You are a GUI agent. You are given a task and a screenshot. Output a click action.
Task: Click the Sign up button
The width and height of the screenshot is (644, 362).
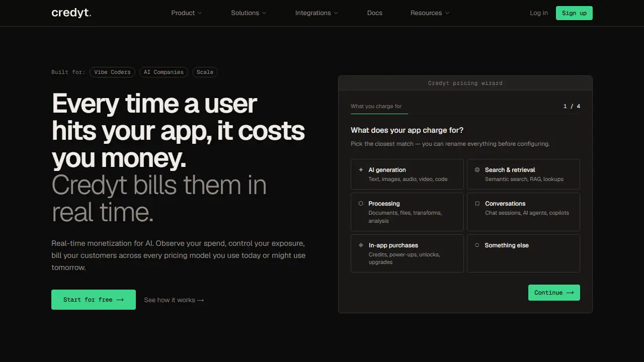click(574, 13)
